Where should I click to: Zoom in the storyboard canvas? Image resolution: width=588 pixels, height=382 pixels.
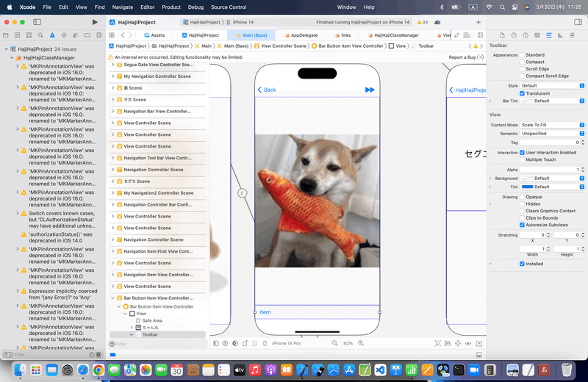click(361, 343)
